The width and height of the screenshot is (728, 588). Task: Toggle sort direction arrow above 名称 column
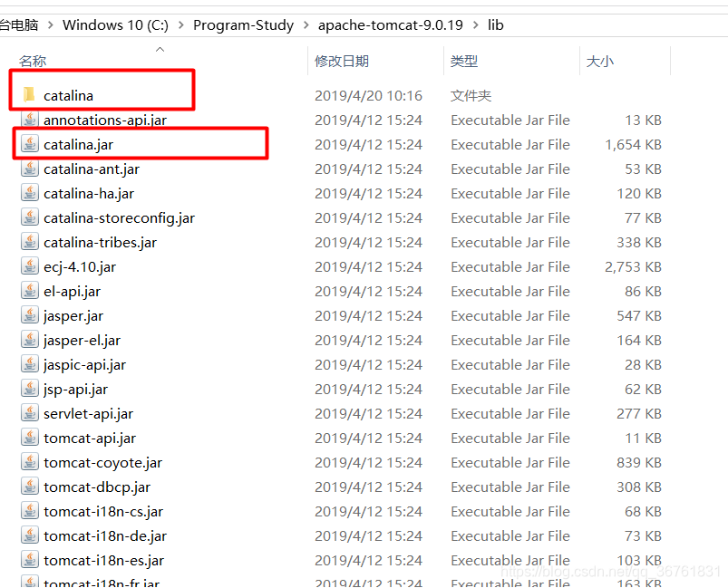[160, 49]
